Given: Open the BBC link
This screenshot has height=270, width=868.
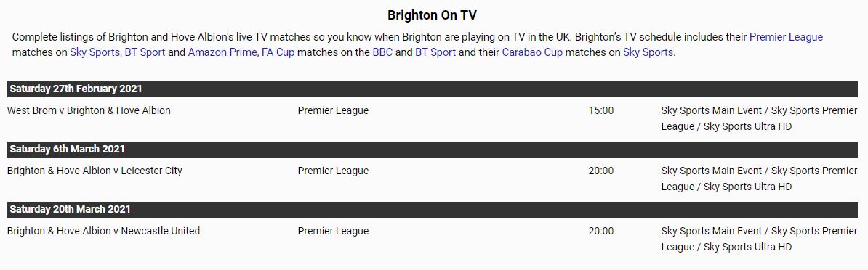Looking at the screenshot, I should tap(382, 52).
